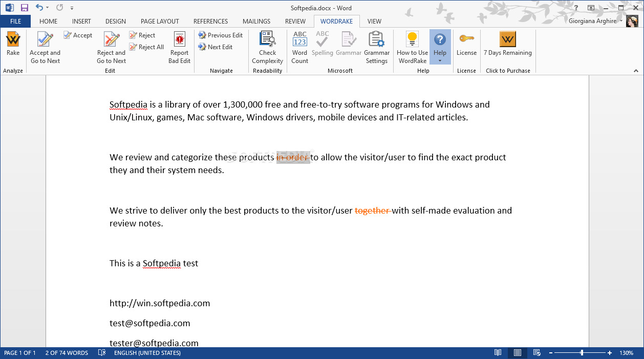Click PAGE 1 OF 1 status

coord(20,353)
